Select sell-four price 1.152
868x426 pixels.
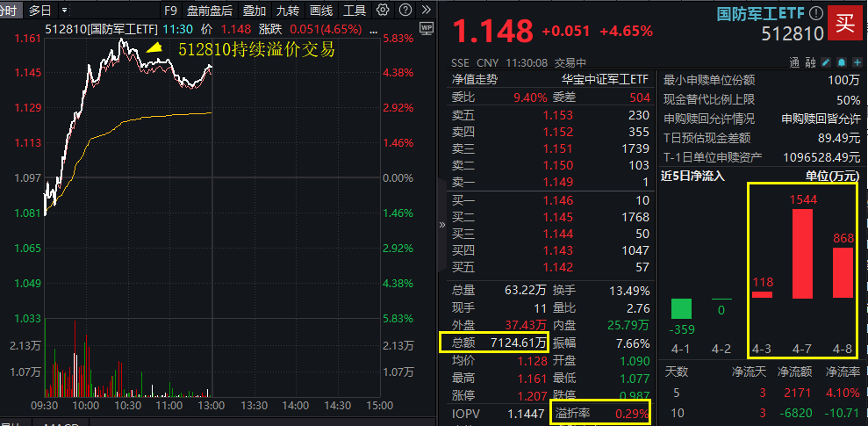557,132
